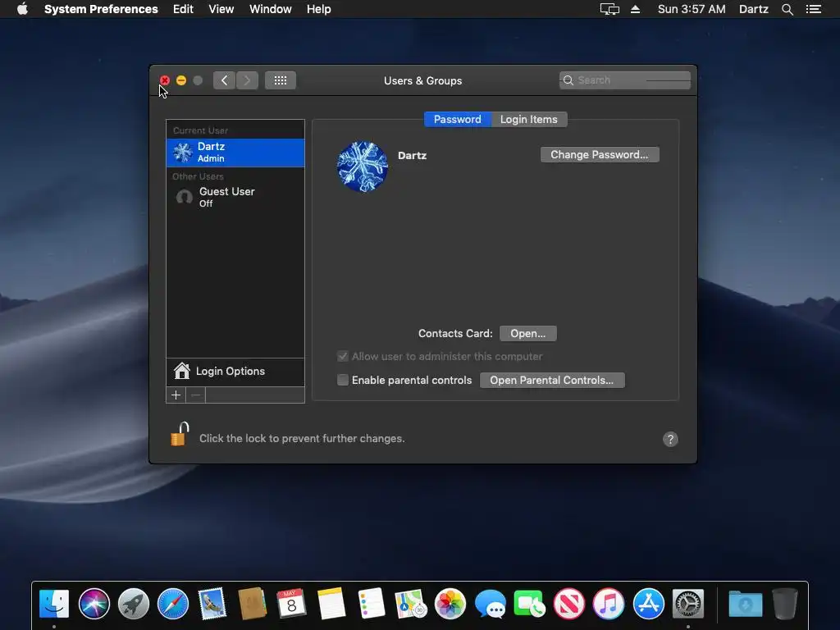The width and height of the screenshot is (840, 630).
Task: Add a new user with plus button
Action: pyautogui.click(x=176, y=395)
